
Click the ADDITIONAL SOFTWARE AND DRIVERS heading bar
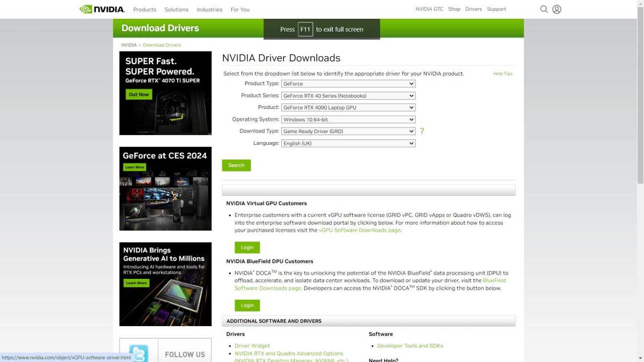point(369,321)
